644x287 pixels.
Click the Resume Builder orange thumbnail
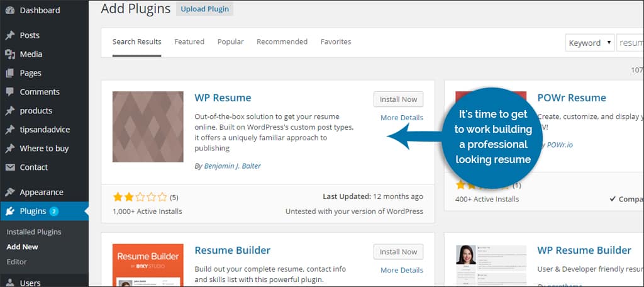pyautogui.click(x=148, y=265)
